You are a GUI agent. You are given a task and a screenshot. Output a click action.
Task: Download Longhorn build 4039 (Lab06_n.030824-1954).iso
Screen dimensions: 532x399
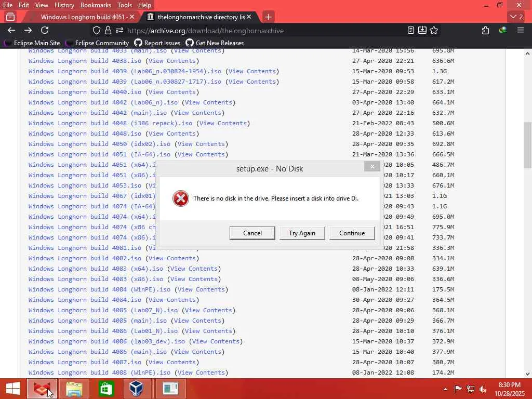coord(125,71)
